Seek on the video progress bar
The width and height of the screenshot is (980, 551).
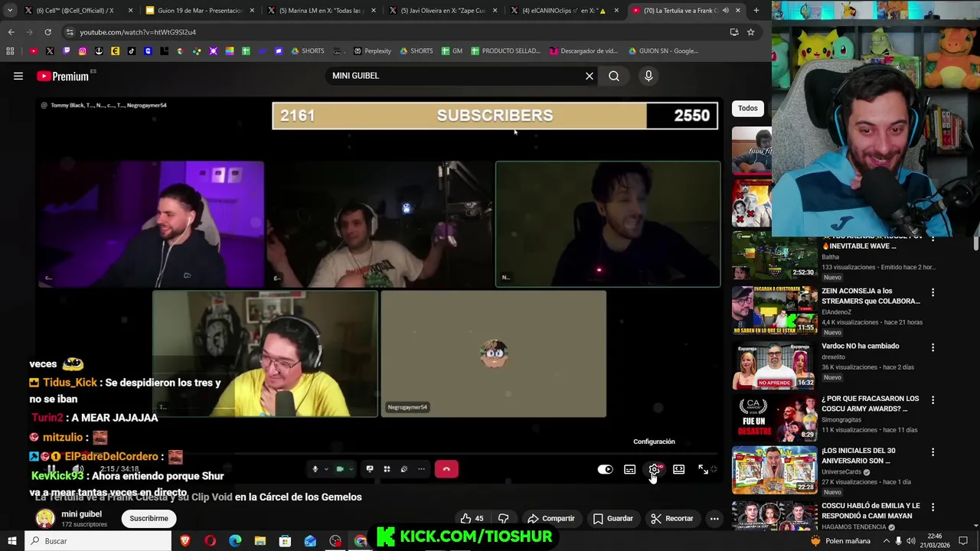point(379,455)
